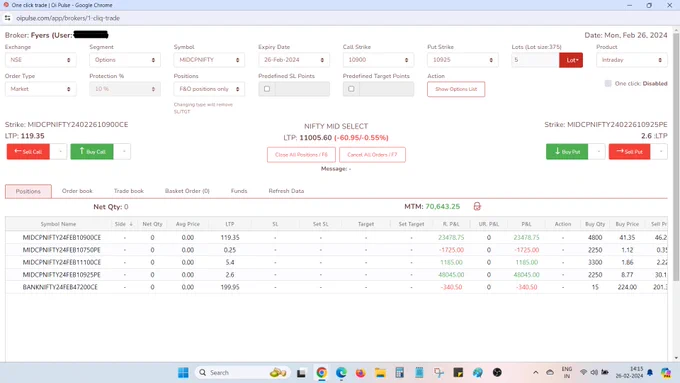Open Calculator from taskbar
The width and height of the screenshot is (680, 383).
pyautogui.click(x=399, y=373)
